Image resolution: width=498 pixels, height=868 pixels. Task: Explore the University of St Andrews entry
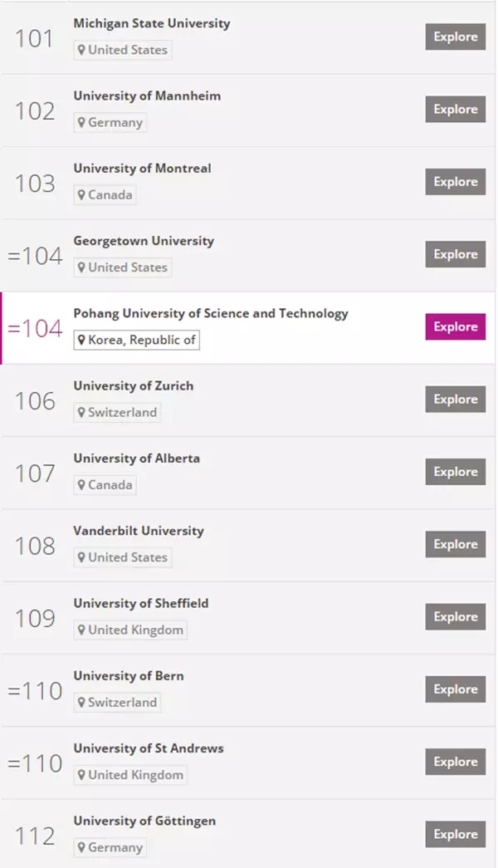click(456, 762)
